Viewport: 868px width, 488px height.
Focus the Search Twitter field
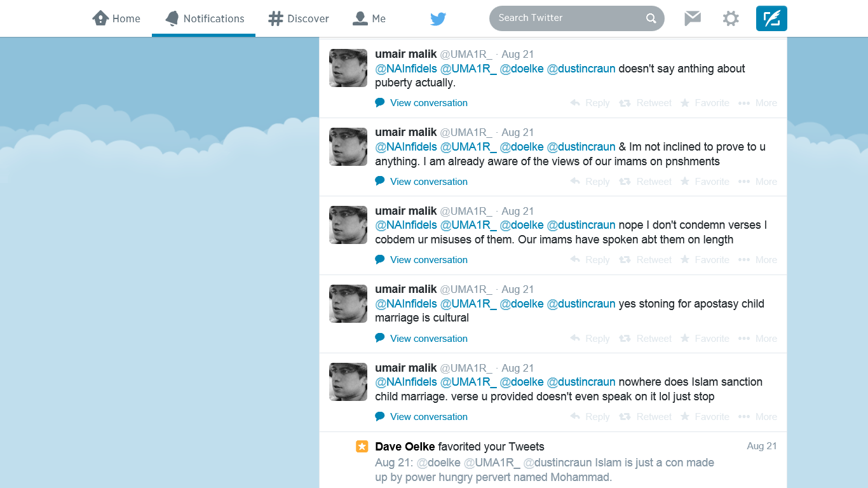pyautogui.click(x=576, y=18)
